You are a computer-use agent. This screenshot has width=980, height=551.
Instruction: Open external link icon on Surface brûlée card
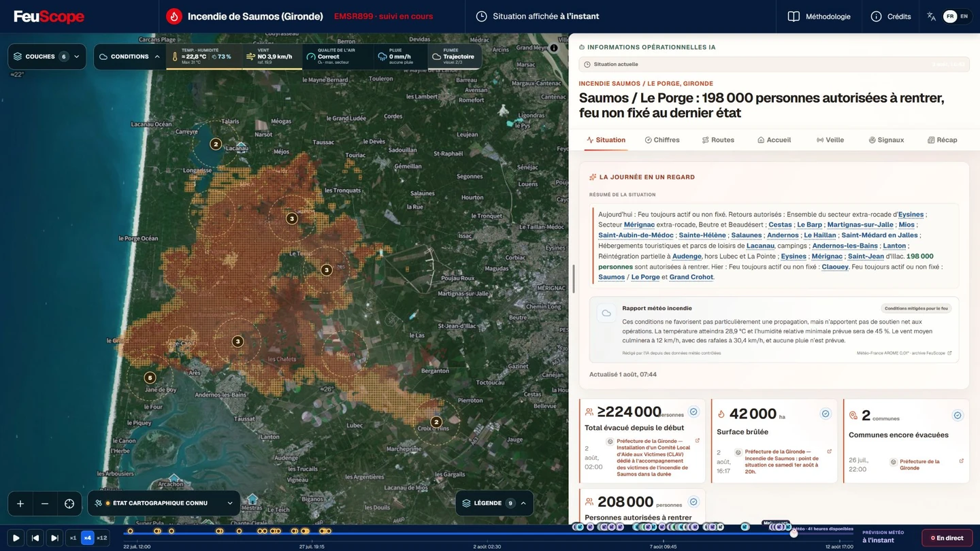(x=829, y=452)
